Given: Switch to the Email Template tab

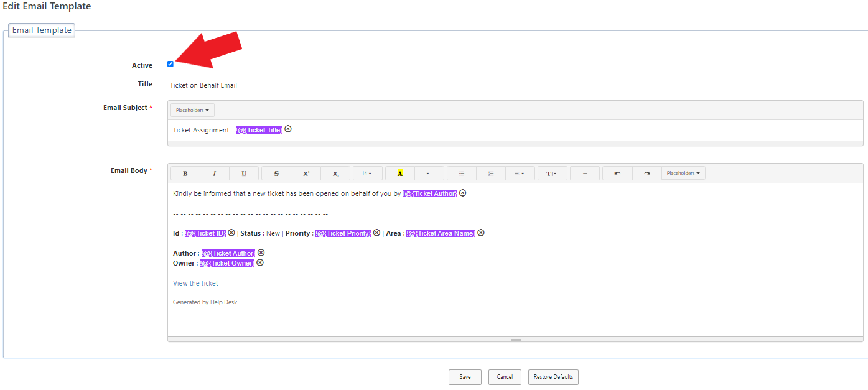Looking at the screenshot, I should pos(41,29).
